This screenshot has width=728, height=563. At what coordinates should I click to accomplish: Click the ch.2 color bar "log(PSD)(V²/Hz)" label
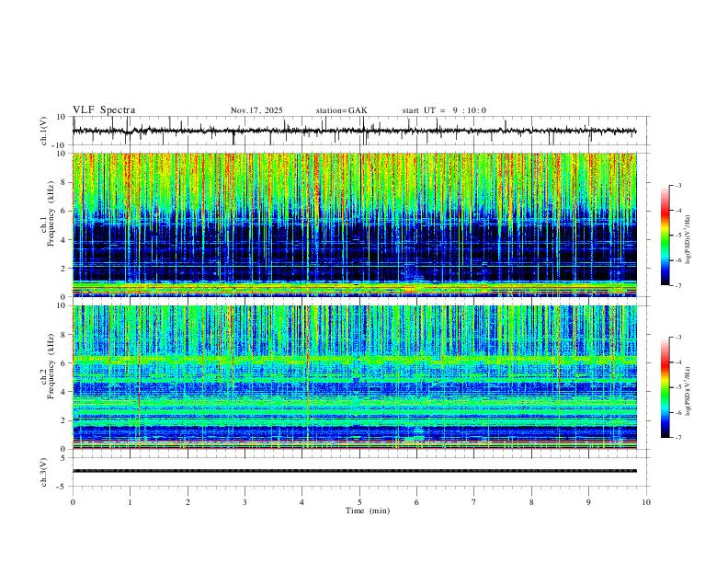[x=688, y=392]
